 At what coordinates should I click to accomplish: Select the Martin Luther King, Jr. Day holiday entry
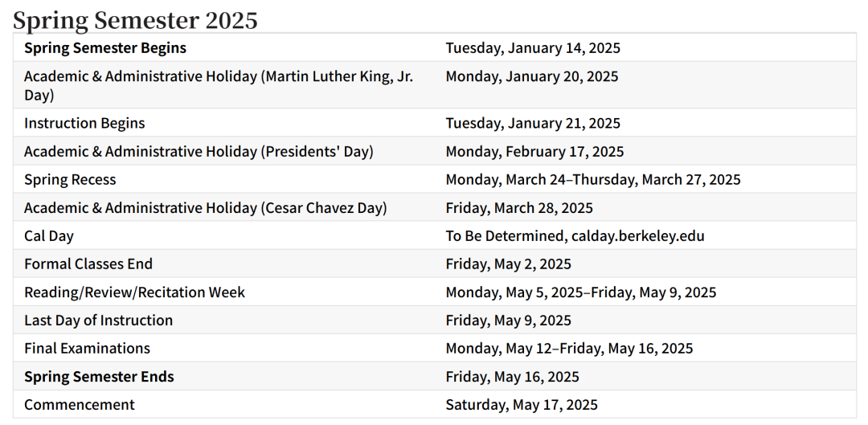(x=219, y=86)
